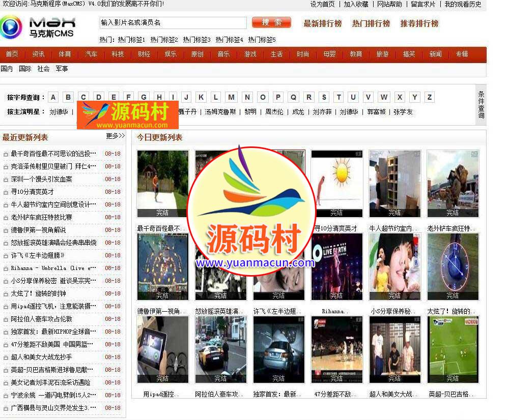This screenshot has width=508, height=420.
Task: Open the 太炫了！旋转的时钟 clock thumbnail
Action: tap(453, 266)
